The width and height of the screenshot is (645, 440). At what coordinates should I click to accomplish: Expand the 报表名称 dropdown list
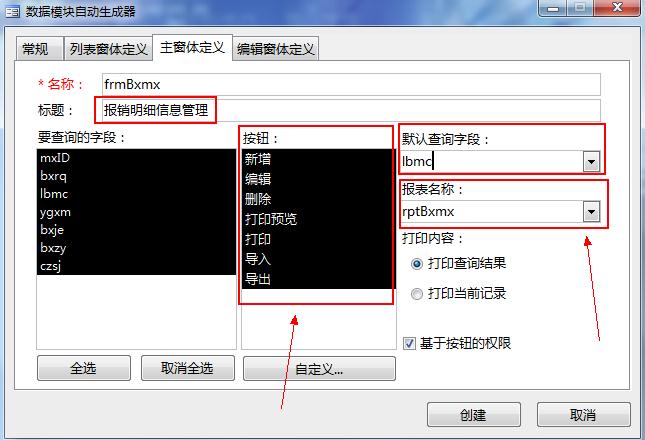coord(592,212)
